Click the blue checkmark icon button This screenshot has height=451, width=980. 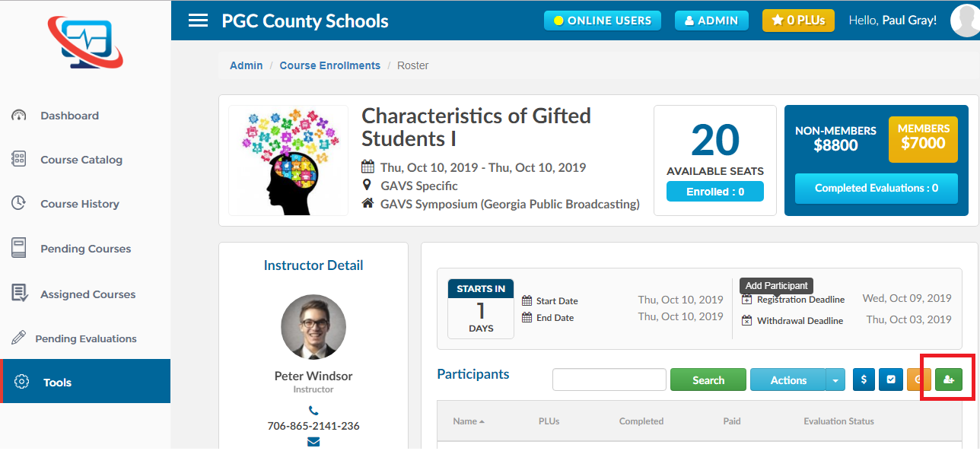[x=890, y=380]
